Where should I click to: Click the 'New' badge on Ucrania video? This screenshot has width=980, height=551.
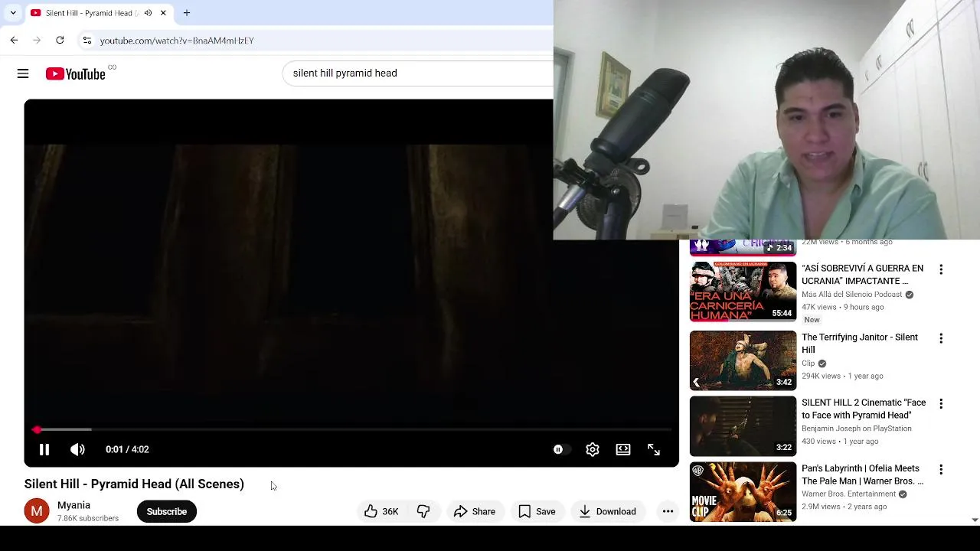coord(812,320)
